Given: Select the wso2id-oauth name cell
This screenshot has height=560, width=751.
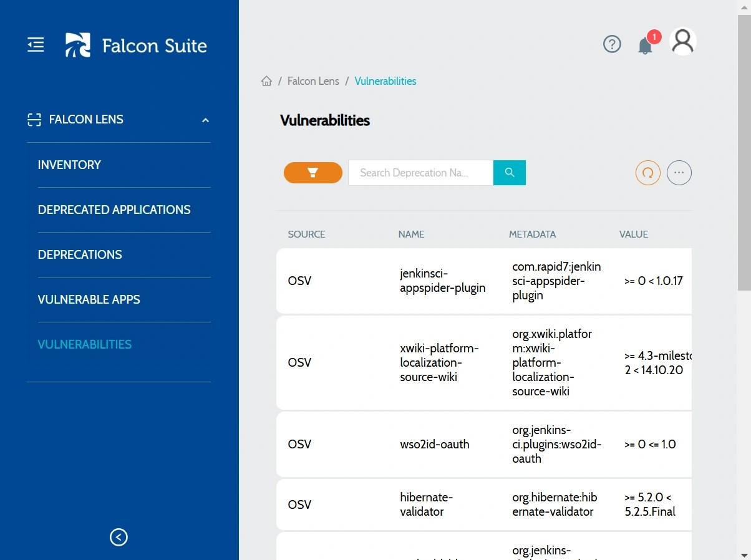Looking at the screenshot, I should [x=435, y=445].
